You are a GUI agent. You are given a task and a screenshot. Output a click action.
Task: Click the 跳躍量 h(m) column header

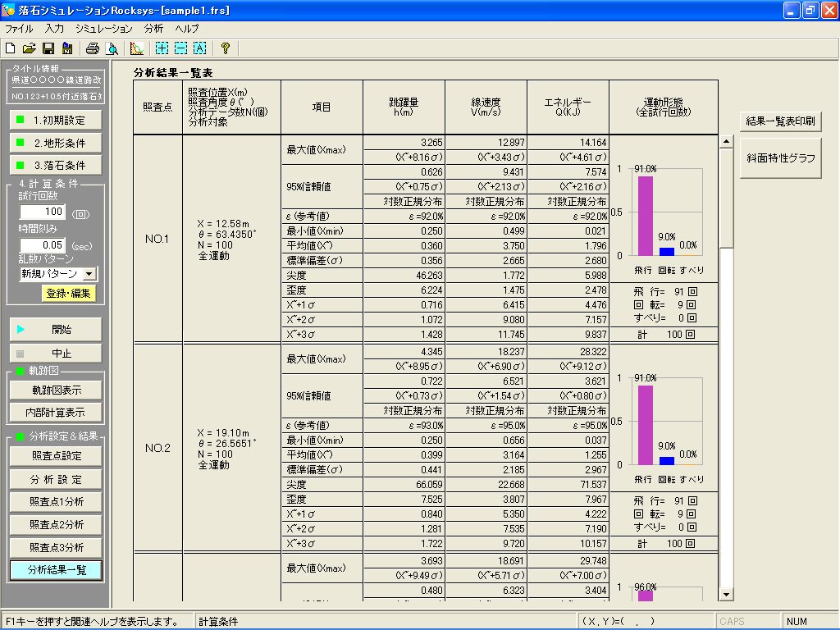pyautogui.click(x=404, y=107)
